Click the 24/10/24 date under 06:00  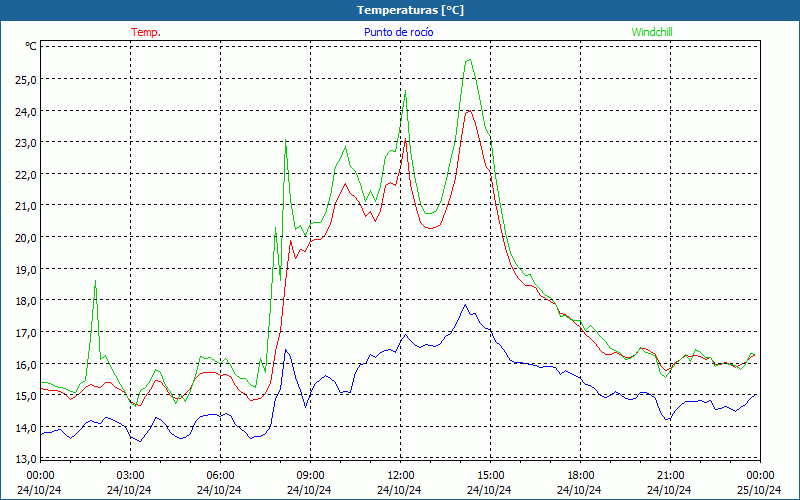point(220,490)
